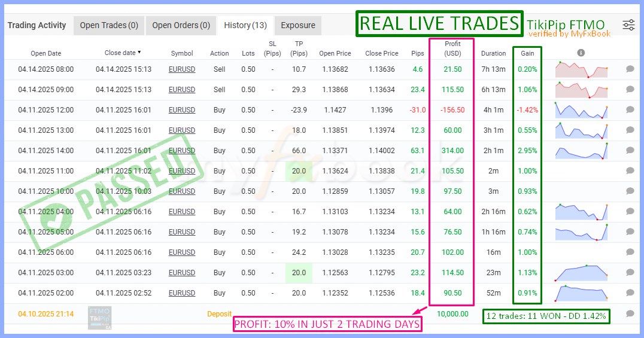The image size is (644, 338).
Task: Open comment icon for the -156.50 loss trade
Action: [630, 109]
